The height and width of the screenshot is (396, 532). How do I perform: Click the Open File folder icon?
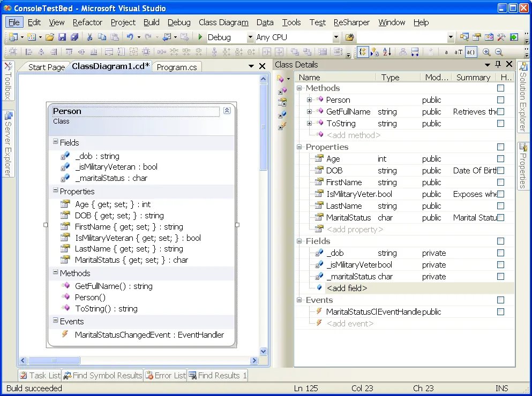pyautogui.click(x=50, y=37)
